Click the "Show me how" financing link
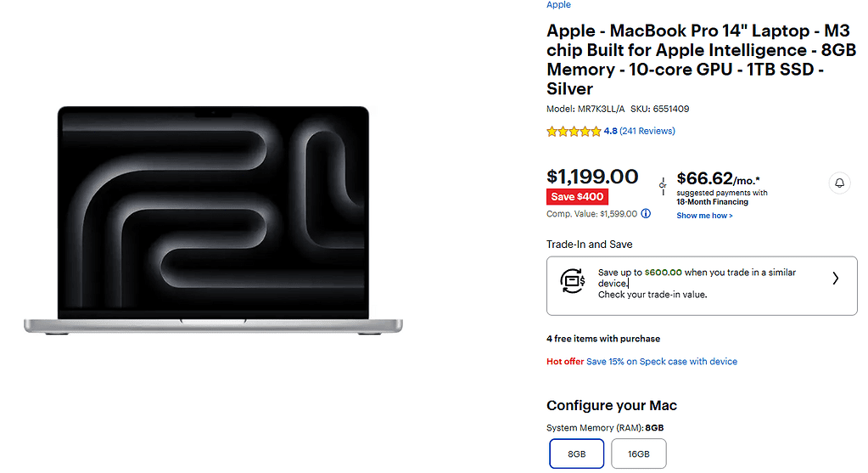Viewport: 868px width, 473px height. (x=704, y=216)
